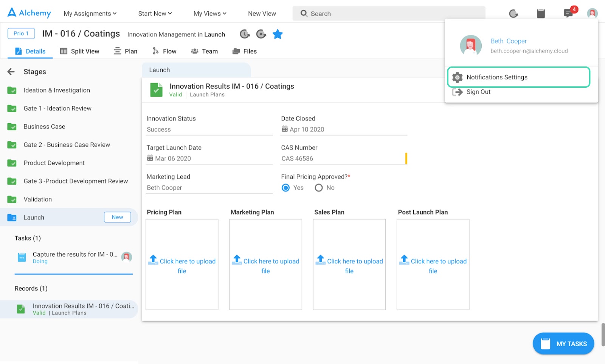Select the Launch form tab

(196, 70)
